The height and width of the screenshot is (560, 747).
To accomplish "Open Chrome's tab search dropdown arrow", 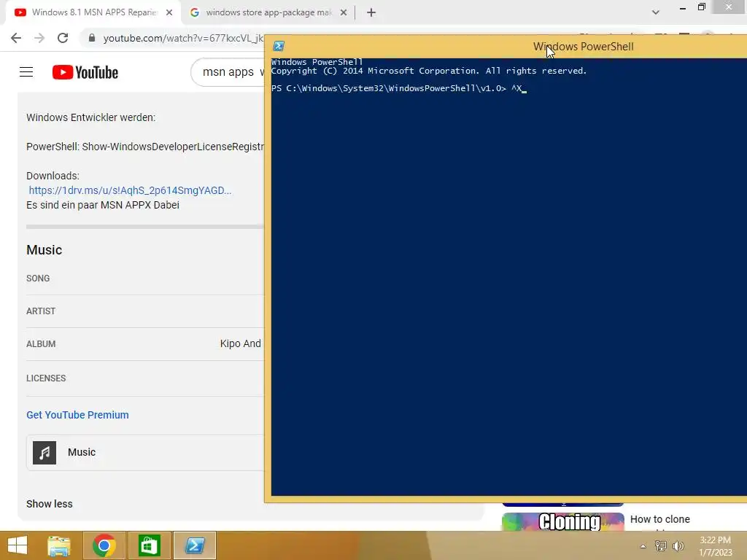I will click(x=656, y=12).
